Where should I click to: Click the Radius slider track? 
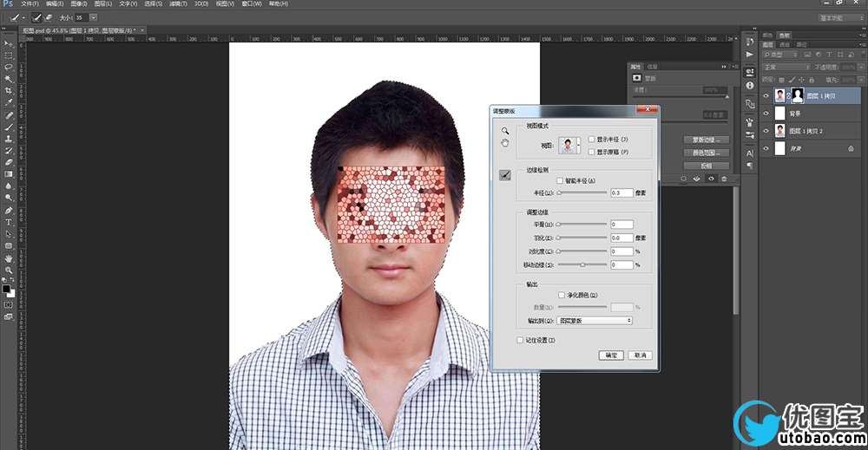[582, 193]
